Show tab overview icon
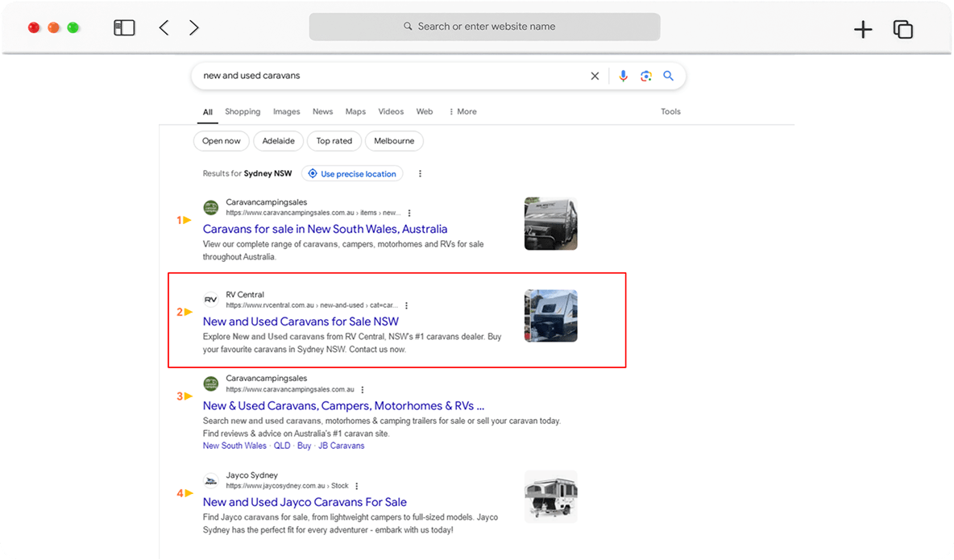 [x=903, y=29]
